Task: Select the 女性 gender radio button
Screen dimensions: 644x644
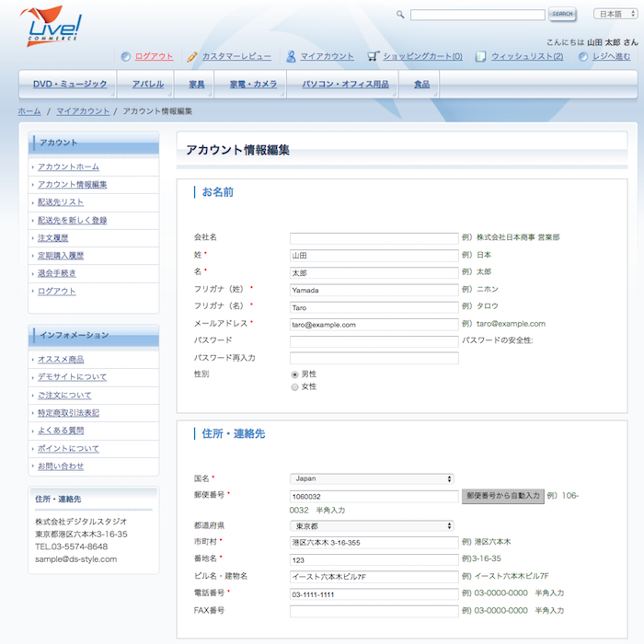Action: (294, 387)
